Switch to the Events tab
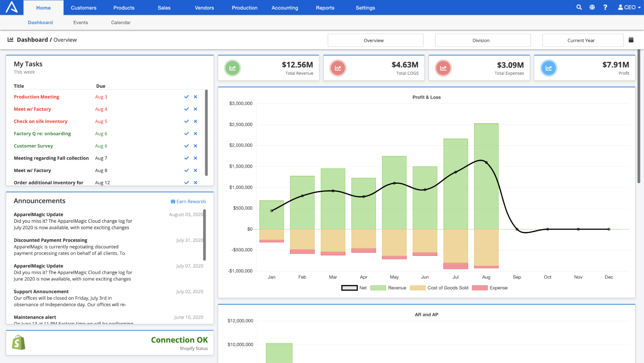 80,22
